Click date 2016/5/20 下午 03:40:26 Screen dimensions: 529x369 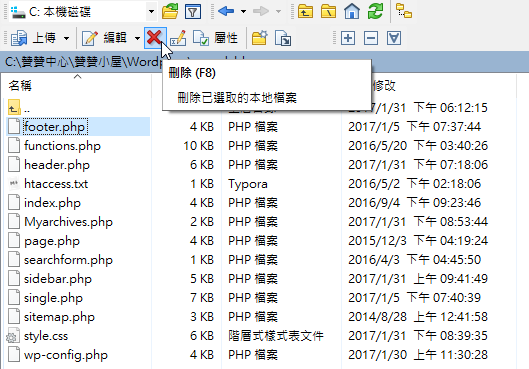pos(418,146)
